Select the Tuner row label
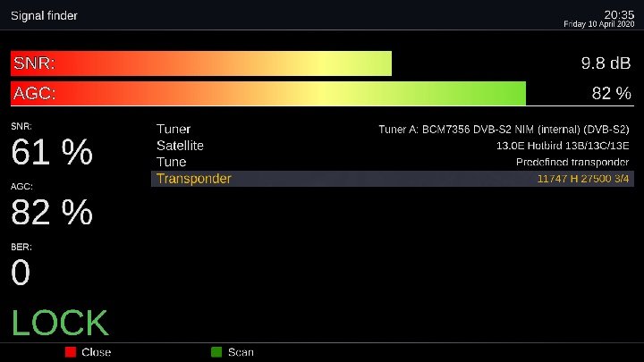 pyautogui.click(x=174, y=130)
